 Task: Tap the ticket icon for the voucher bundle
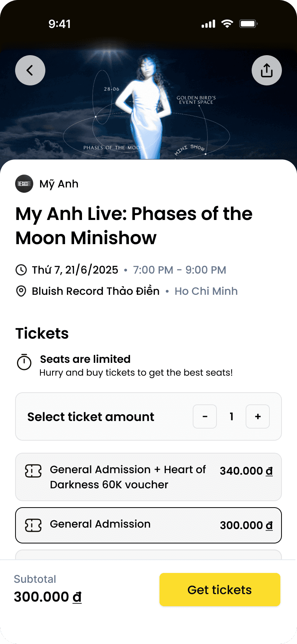tap(33, 471)
